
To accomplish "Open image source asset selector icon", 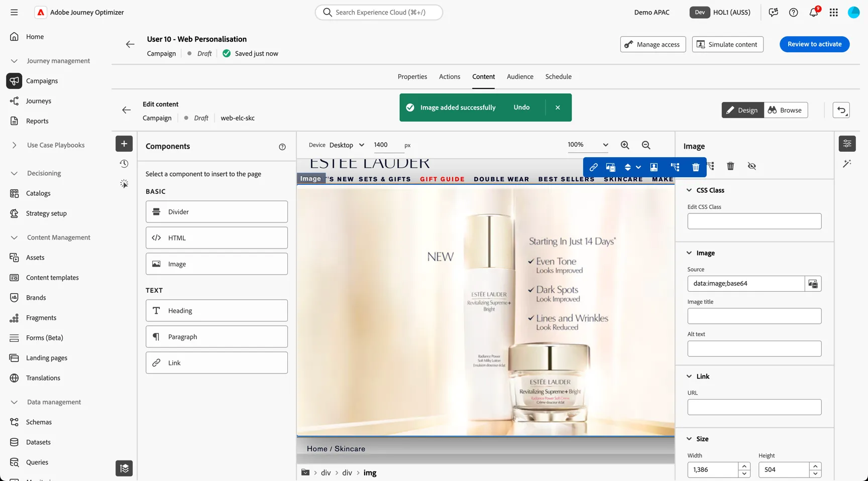I will click(813, 284).
